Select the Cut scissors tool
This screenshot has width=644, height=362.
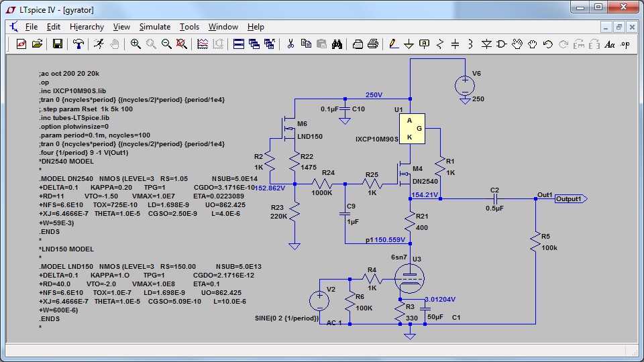pos(290,44)
